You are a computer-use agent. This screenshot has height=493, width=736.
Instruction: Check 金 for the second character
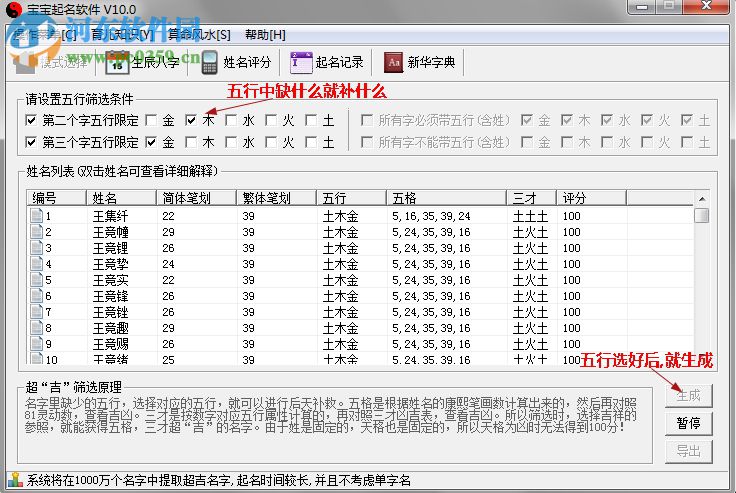coord(151,120)
